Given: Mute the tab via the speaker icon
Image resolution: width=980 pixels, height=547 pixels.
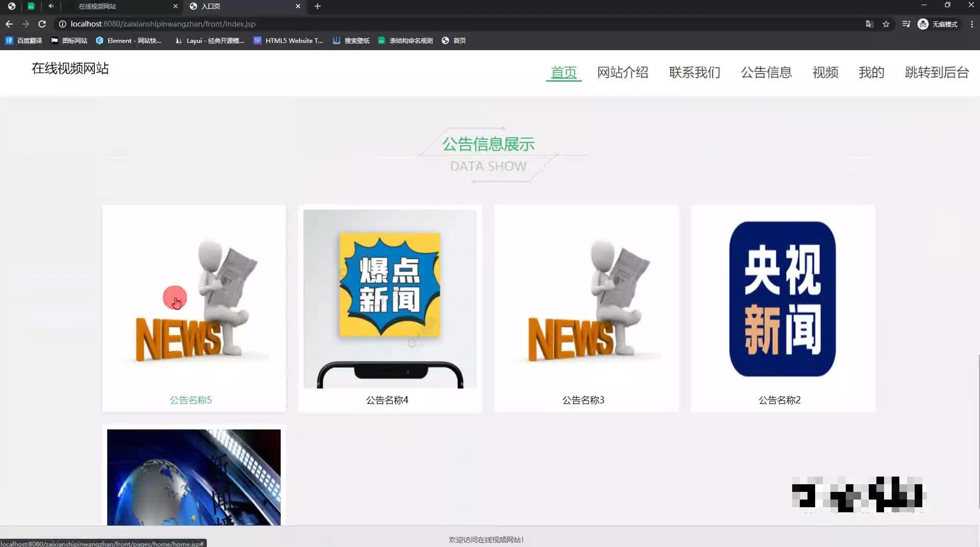Looking at the screenshot, I should coord(51,6).
